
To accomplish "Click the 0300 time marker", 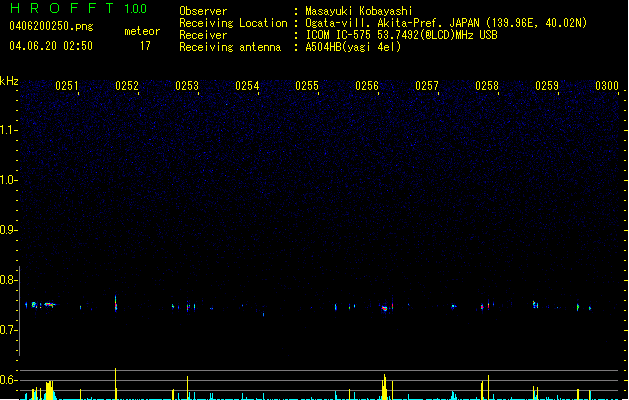I will click(607, 86).
